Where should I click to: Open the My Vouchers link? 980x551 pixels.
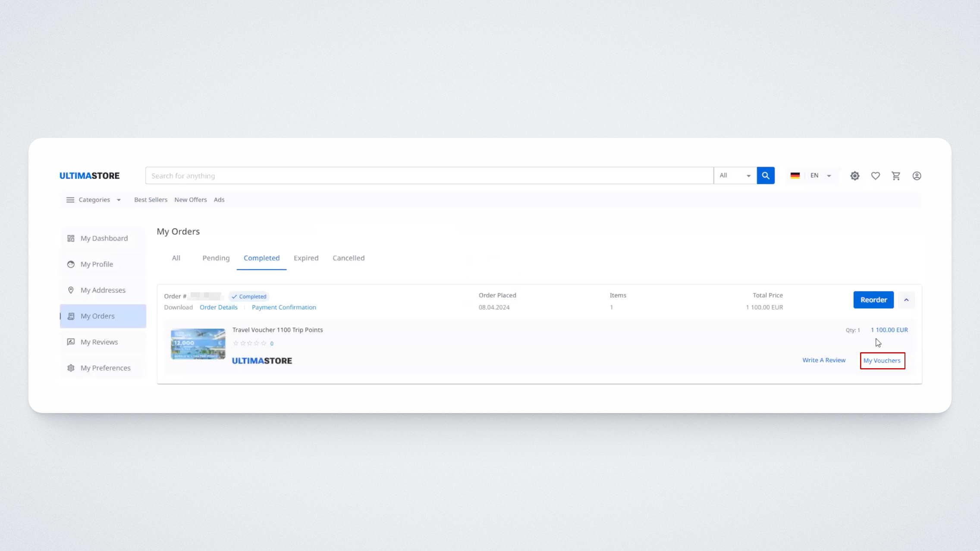882,360
